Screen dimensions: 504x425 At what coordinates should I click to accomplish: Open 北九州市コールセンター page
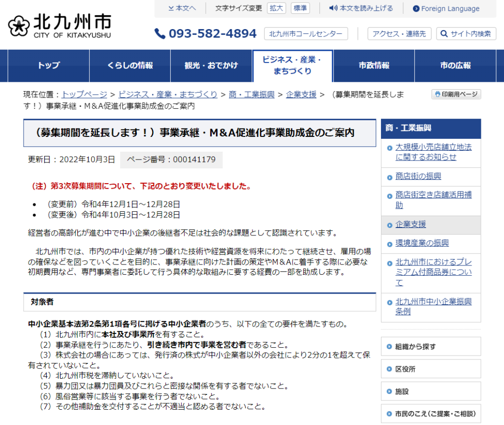(306, 33)
